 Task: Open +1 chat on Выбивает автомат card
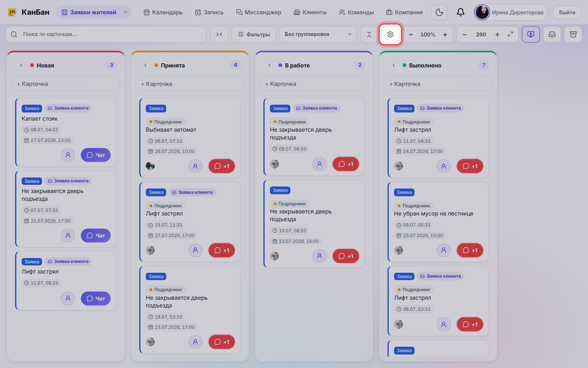click(x=222, y=166)
